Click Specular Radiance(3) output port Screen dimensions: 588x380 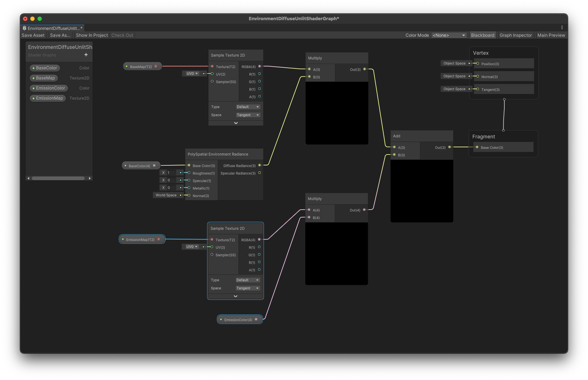pyautogui.click(x=260, y=173)
